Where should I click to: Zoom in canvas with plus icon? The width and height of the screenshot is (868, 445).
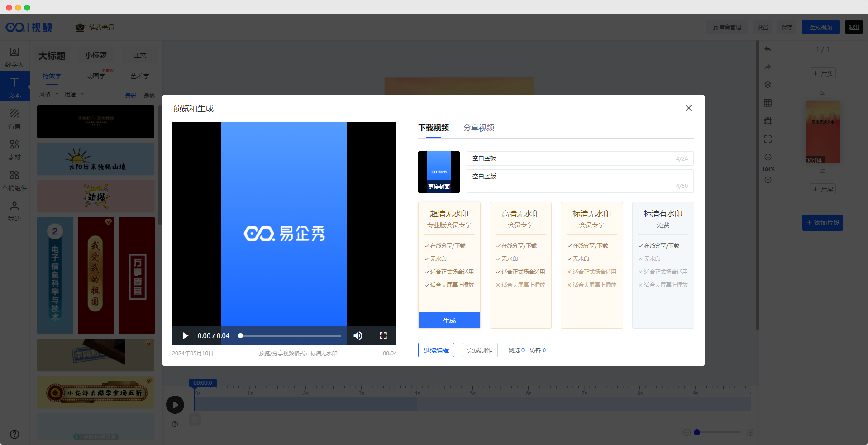point(768,157)
